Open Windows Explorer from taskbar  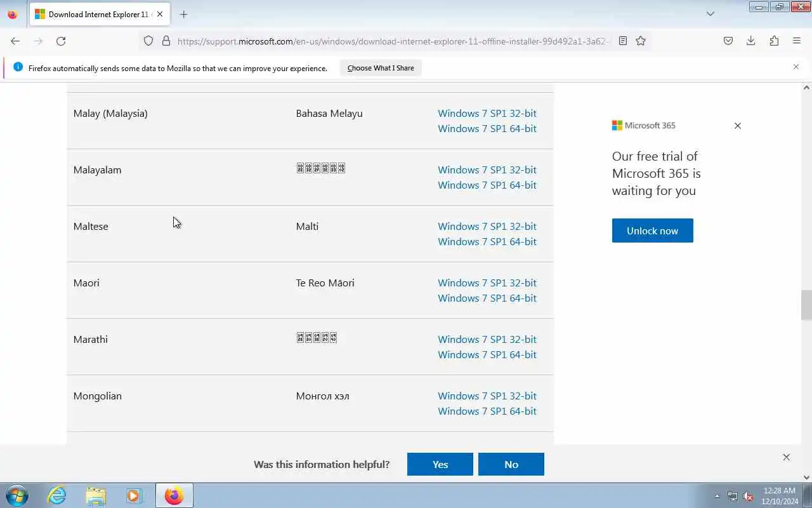click(96, 495)
